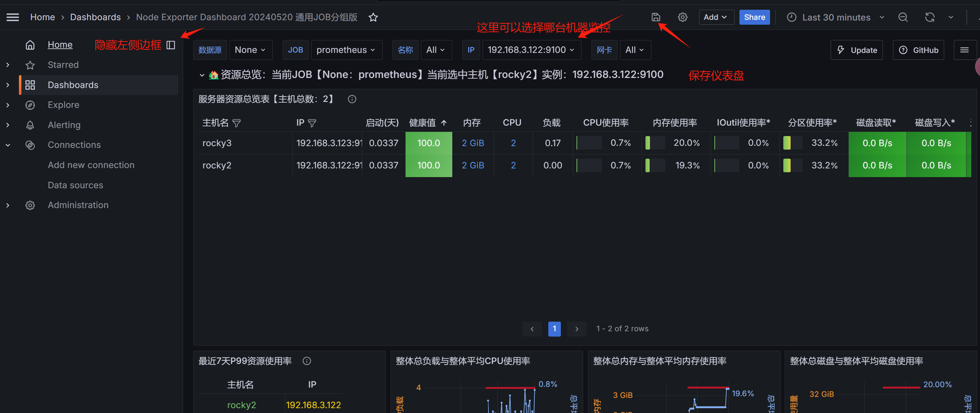Open dashboard settings gear icon
Screen dimensions: 980x413
tap(682, 17)
